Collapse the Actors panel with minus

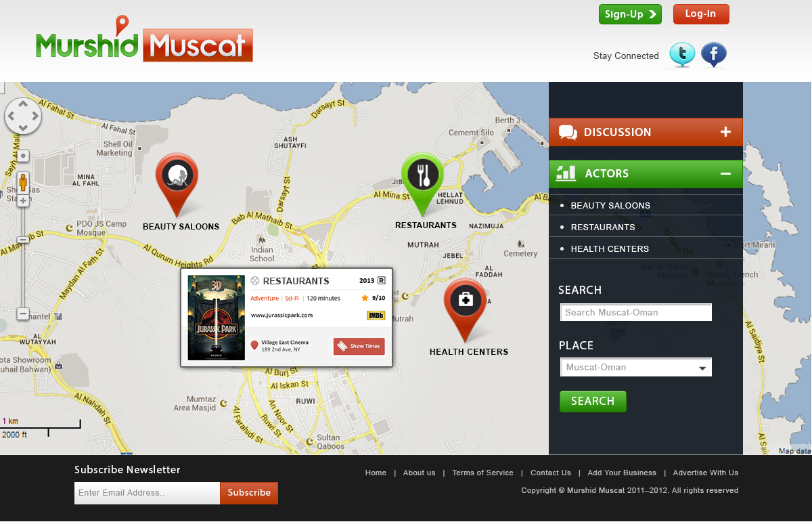click(725, 174)
